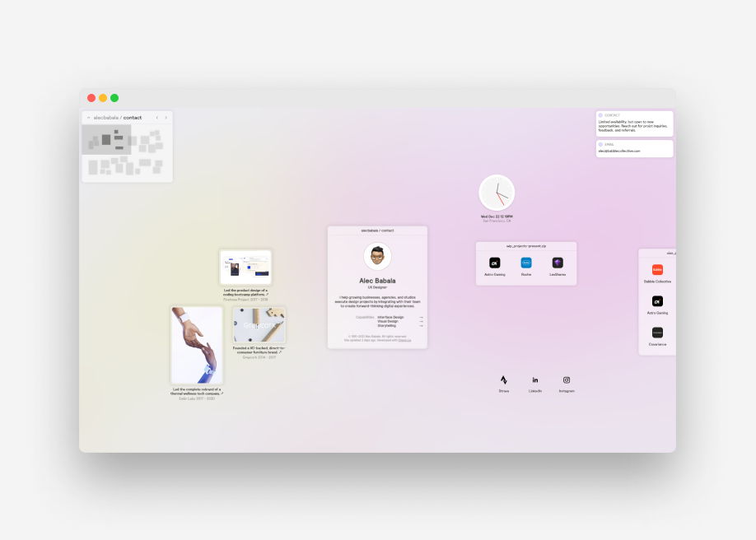This screenshot has width=756, height=540.
Task: Click the highlighted minimap viewport area
Action: click(106, 140)
